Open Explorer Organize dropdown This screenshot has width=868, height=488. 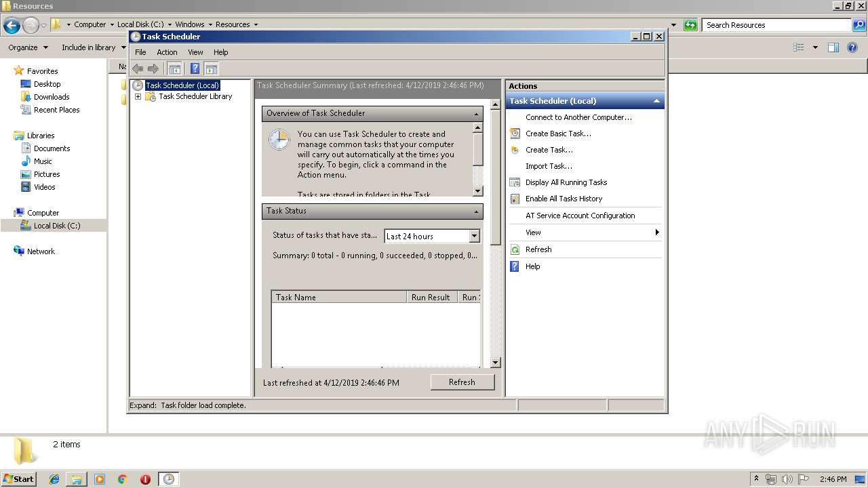tap(28, 47)
